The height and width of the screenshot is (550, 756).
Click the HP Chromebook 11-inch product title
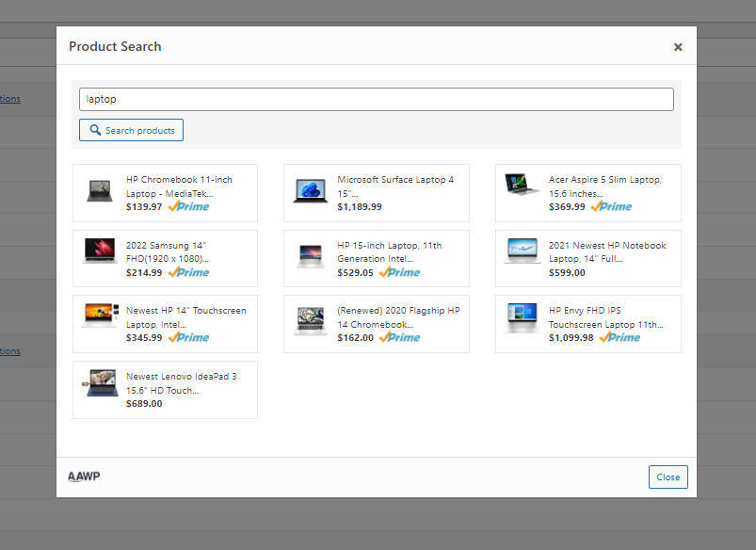[x=180, y=186]
